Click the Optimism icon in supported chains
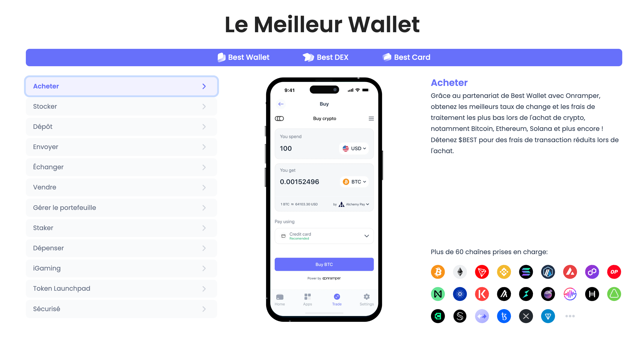Viewport: 644px width, 338px height. [x=613, y=271]
